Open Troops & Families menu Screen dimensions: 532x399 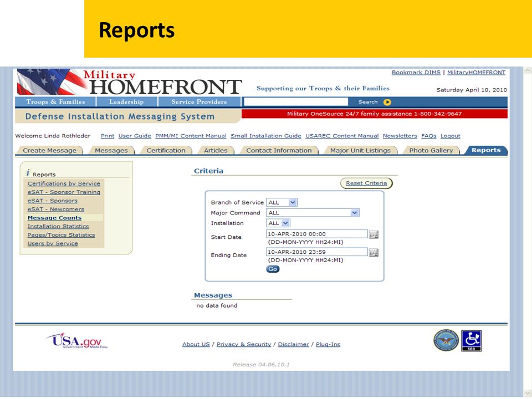(55, 102)
